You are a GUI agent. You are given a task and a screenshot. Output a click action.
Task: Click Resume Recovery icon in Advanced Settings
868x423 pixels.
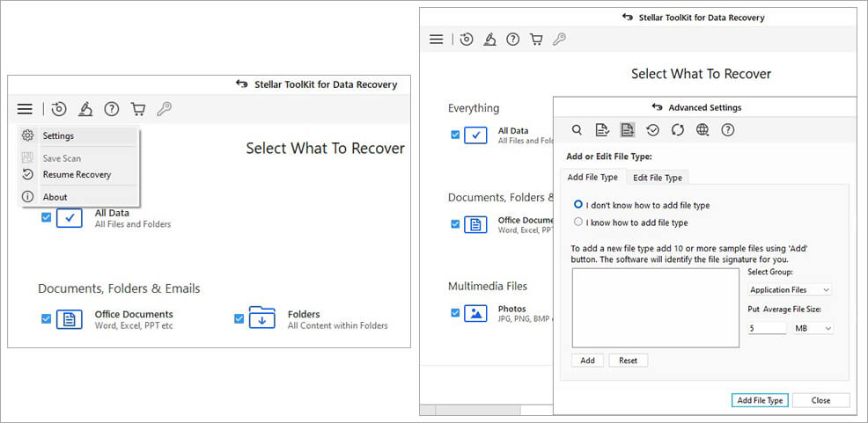coord(652,130)
